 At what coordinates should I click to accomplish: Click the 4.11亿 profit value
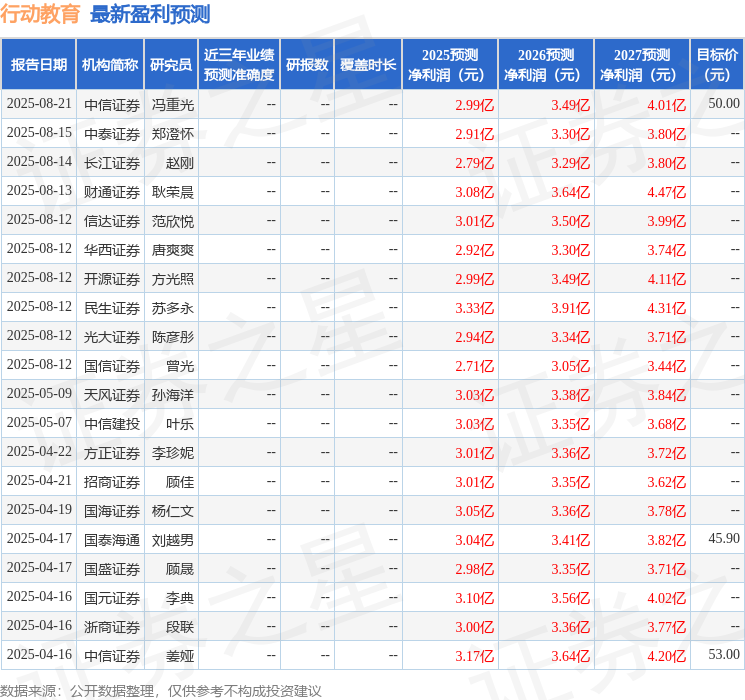(667, 279)
